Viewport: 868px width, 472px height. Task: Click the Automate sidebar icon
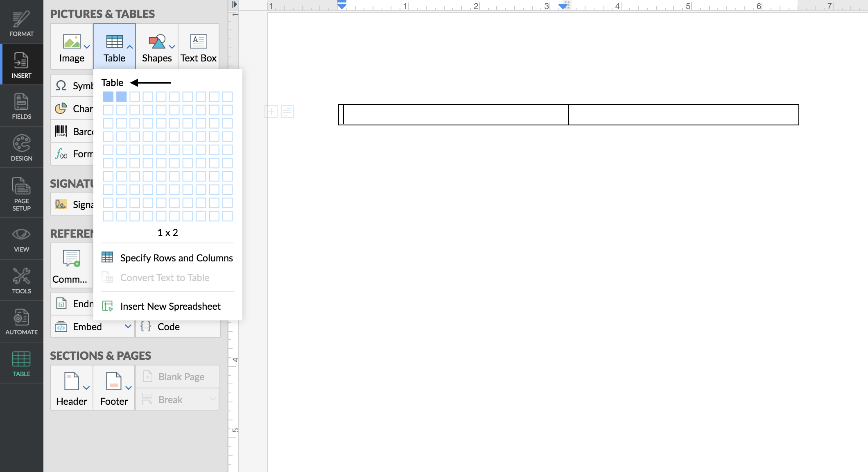coord(21,322)
